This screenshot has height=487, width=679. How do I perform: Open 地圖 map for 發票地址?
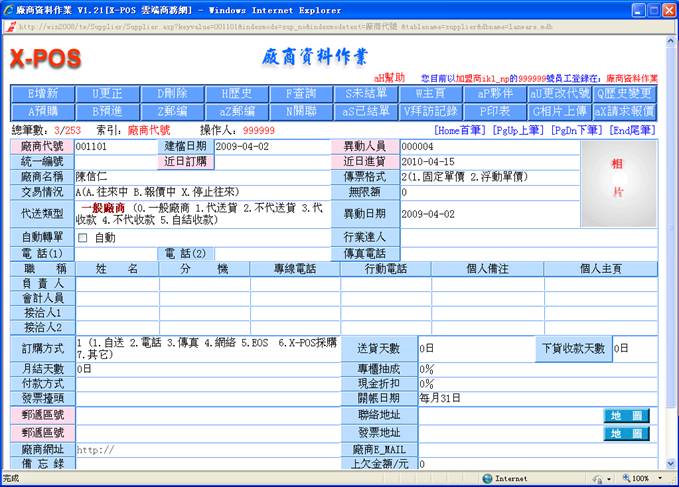pyautogui.click(x=626, y=433)
